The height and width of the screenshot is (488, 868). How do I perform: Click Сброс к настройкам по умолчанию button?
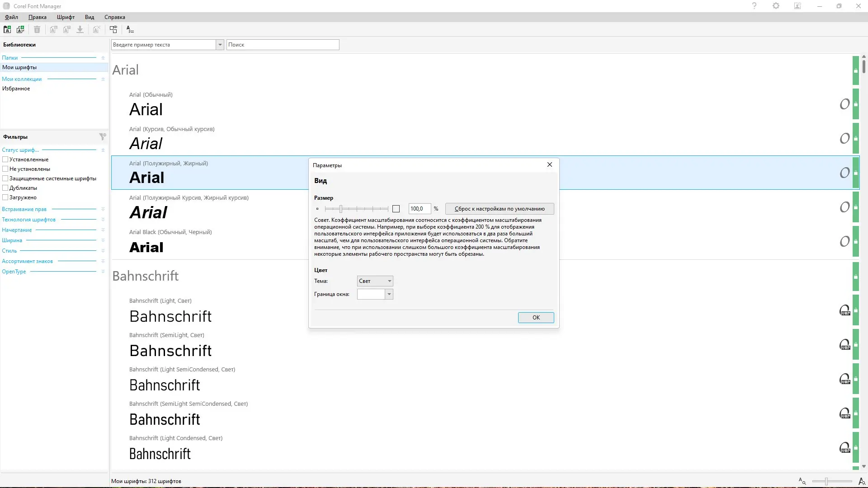click(499, 209)
